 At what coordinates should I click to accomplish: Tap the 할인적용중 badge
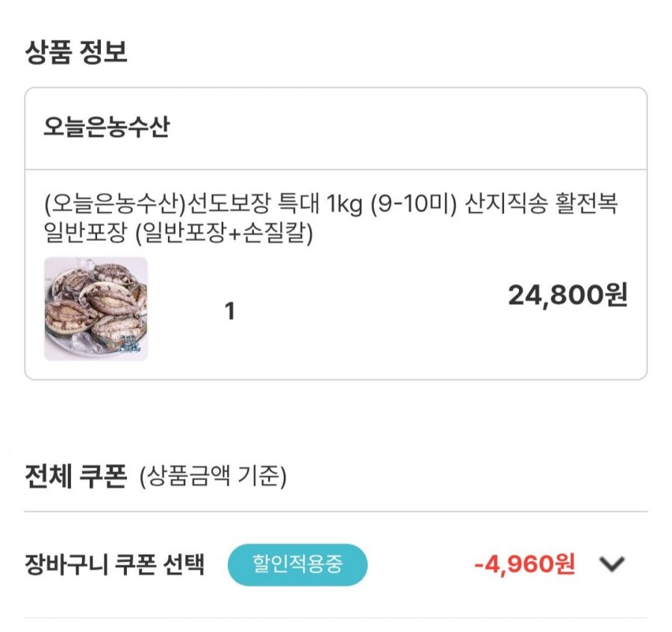pos(297,565)
